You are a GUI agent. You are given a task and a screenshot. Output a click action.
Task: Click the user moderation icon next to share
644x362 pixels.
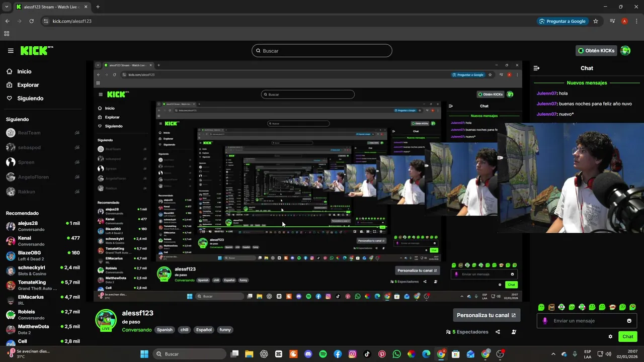[x=514, y=332]
